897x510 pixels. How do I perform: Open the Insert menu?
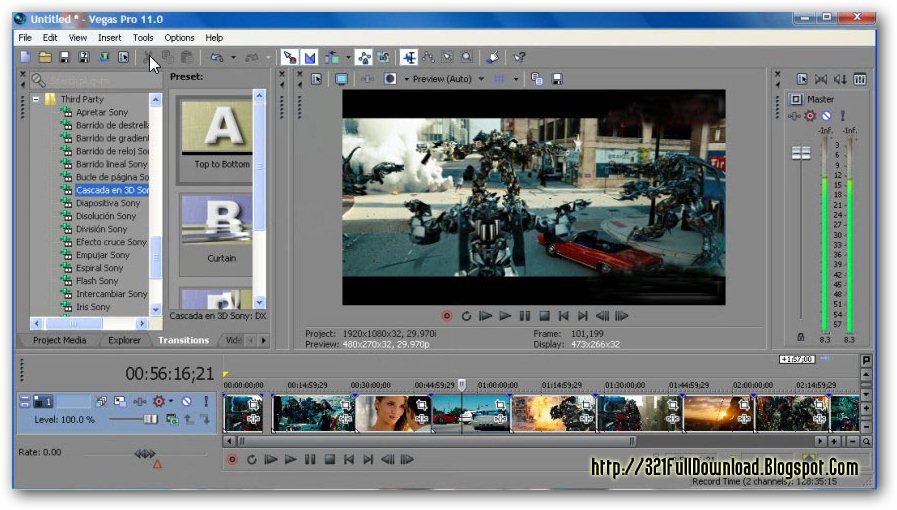pos(109,38)
